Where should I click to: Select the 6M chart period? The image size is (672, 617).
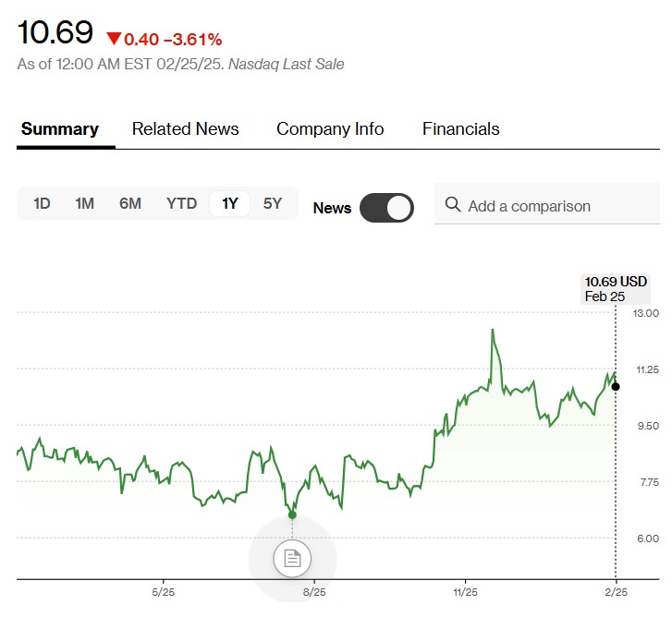(x=130, y=204)
